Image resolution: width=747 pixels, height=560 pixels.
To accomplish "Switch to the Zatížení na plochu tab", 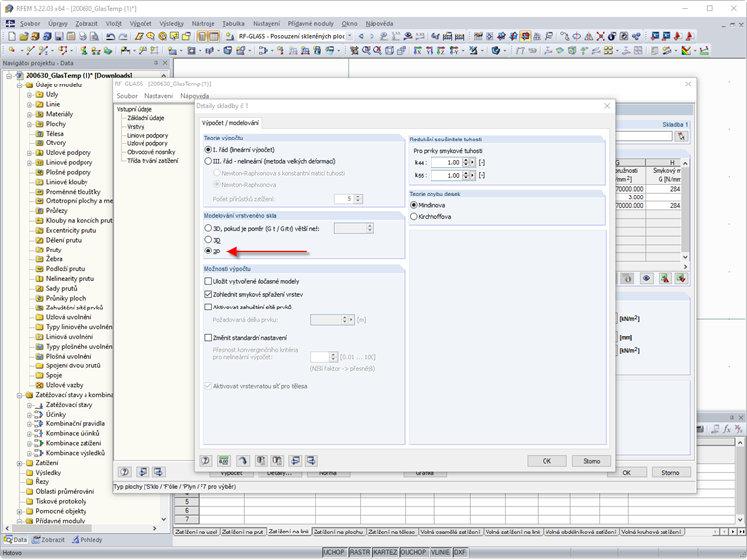I will pos(338,532).
